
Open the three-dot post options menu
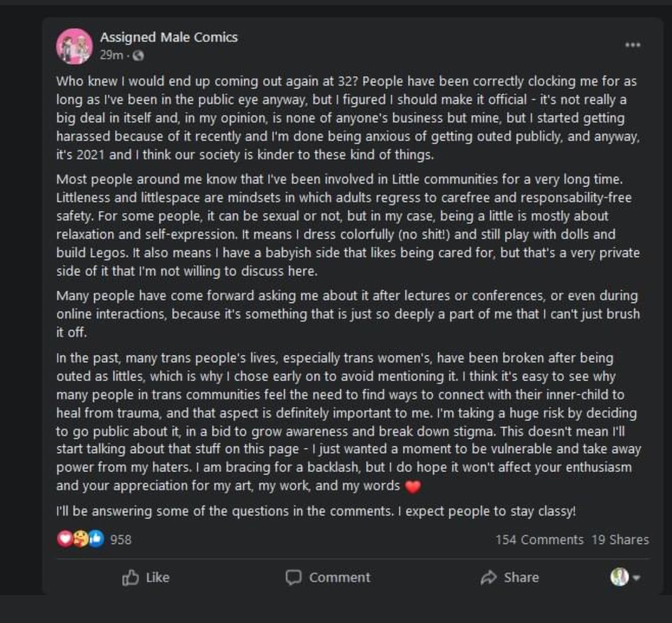click(632, 45)
